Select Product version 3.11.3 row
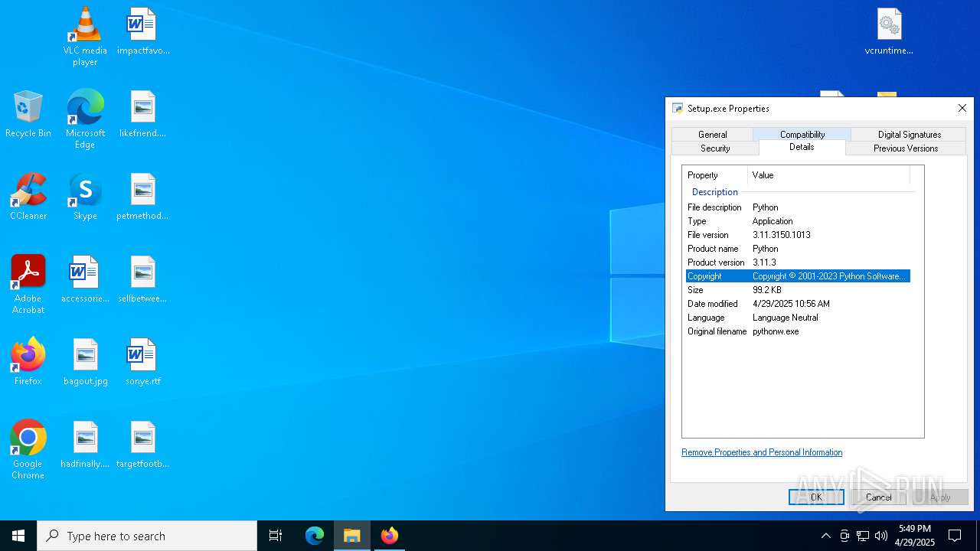 [798, 262]
